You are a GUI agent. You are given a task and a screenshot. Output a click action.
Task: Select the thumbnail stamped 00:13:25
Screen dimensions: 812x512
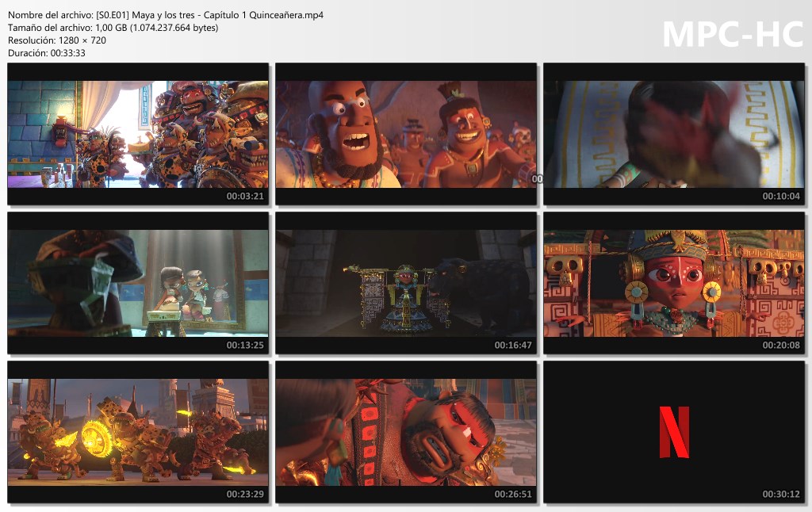138,283
